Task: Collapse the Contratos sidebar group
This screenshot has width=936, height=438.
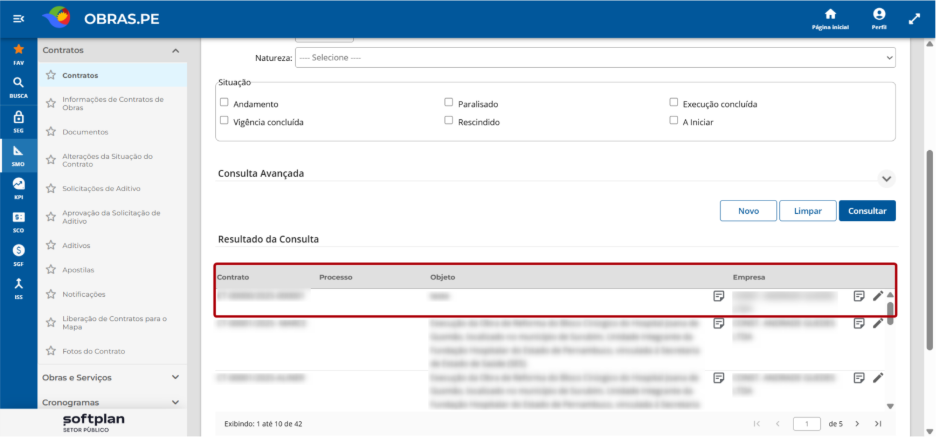Action: 175,51
